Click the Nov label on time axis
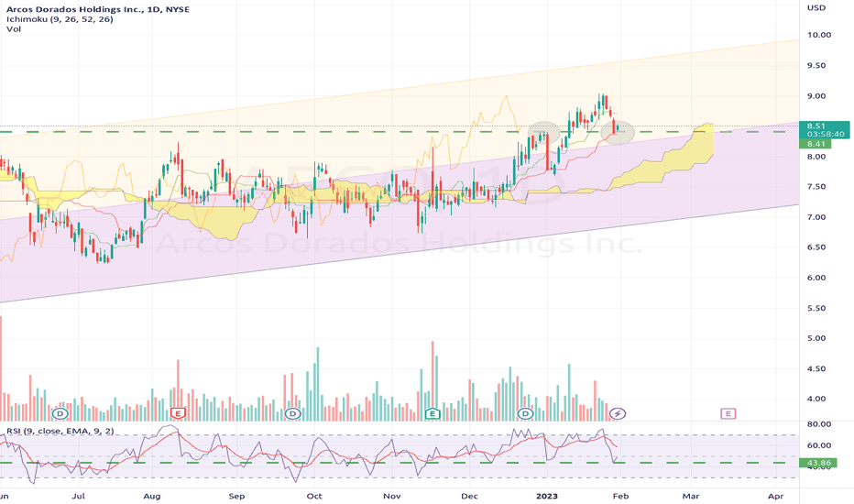Image resolution: width=854 pixels, height=504 pixels. tap(391, 497)
